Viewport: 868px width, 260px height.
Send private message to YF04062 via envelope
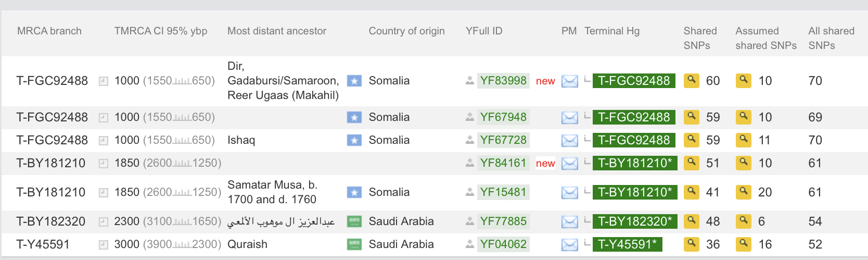(569, 244)
